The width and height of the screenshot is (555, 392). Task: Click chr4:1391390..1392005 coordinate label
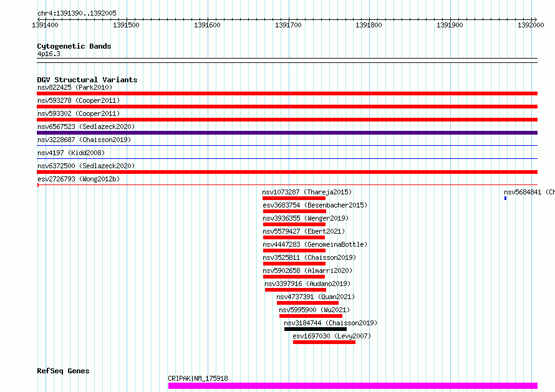(x=77, y=14)
